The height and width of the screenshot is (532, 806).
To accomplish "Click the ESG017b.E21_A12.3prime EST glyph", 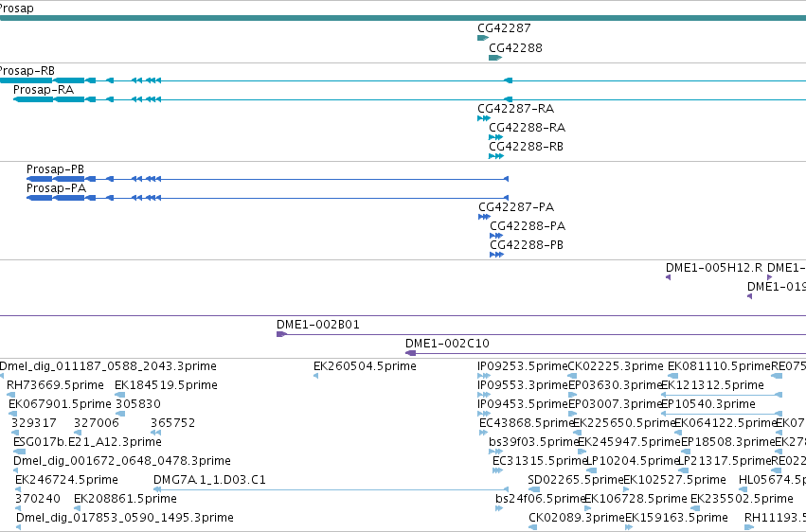I will [x=19, y=452].
